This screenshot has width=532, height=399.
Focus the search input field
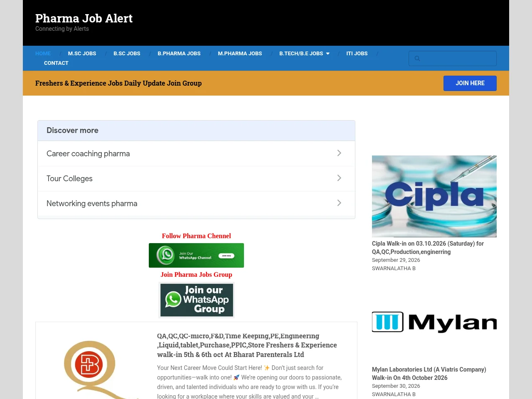coord(453,59)
